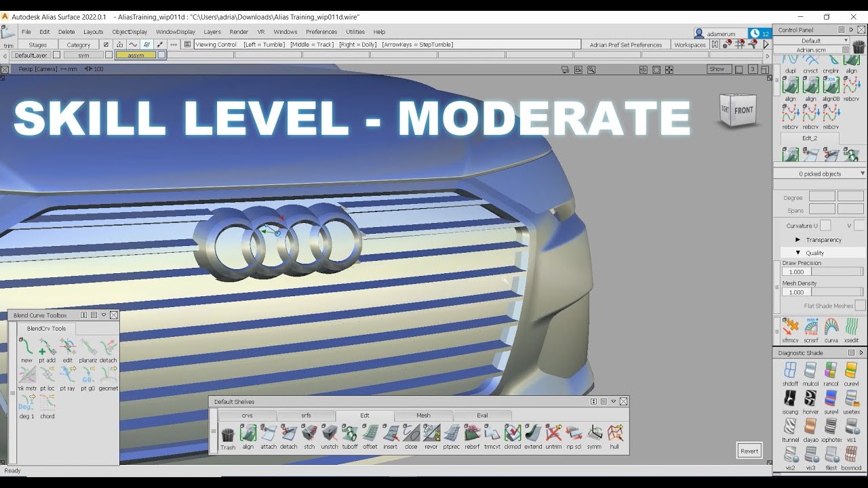This screenshot has width=868, height=488.
Task: Toggle the Flat Shade Meshes checkbox
Action: pos(860,306)
